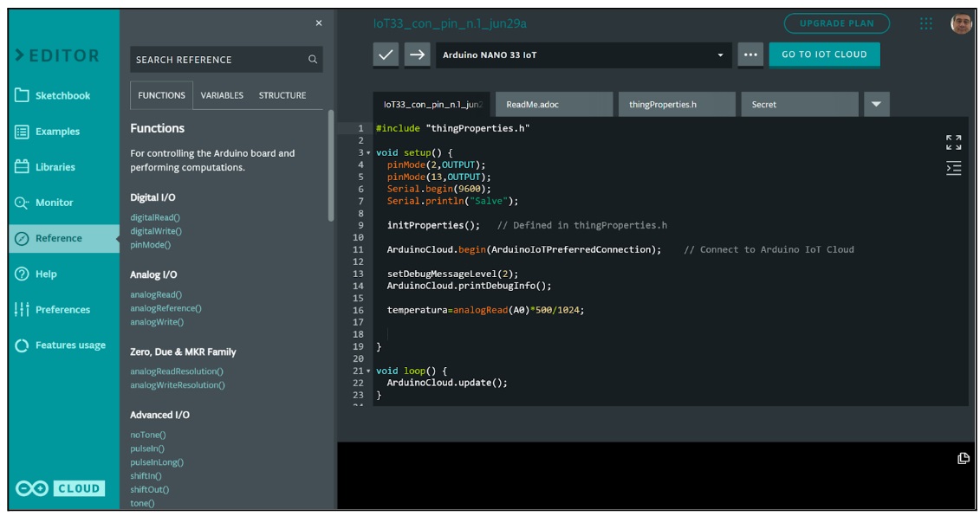Open the pinMode() reference link
980x516 pixels.
pyautogui.click(x=150, y=245)
